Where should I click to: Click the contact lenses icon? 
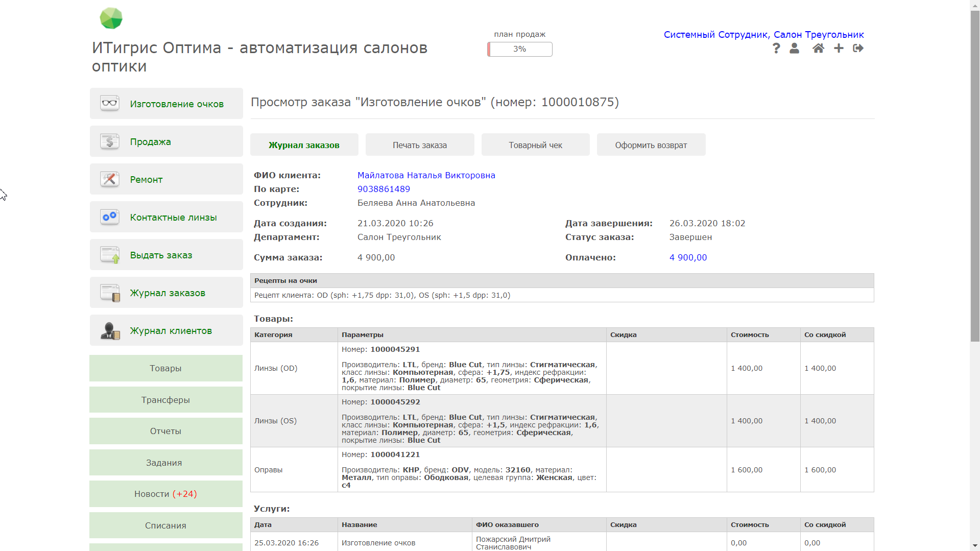tap(110, 217)
